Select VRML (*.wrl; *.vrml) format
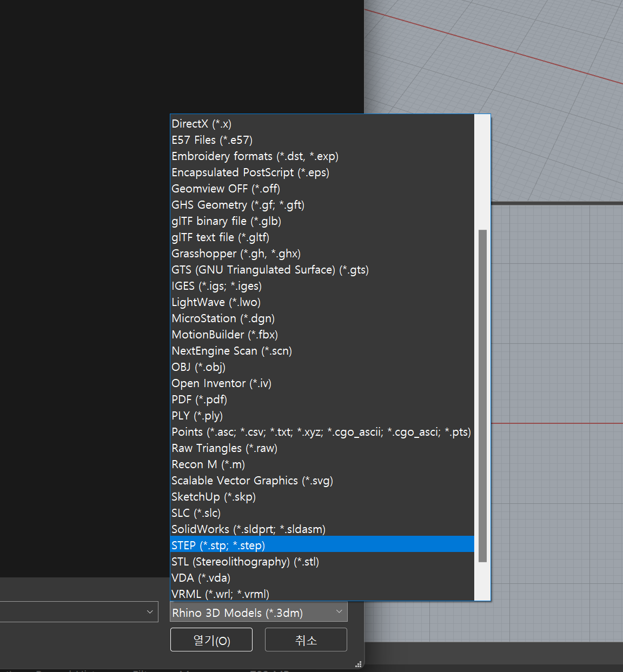 tap(322, 594)
